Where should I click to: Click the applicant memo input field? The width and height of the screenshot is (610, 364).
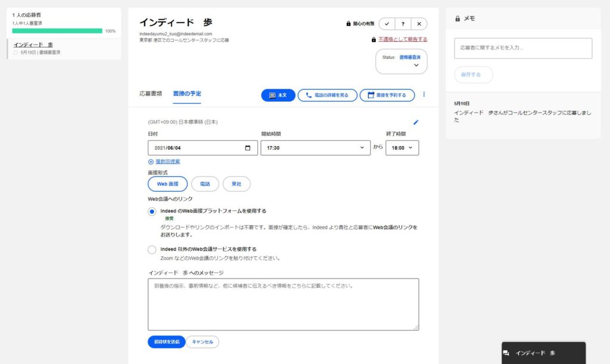point(522,48)
